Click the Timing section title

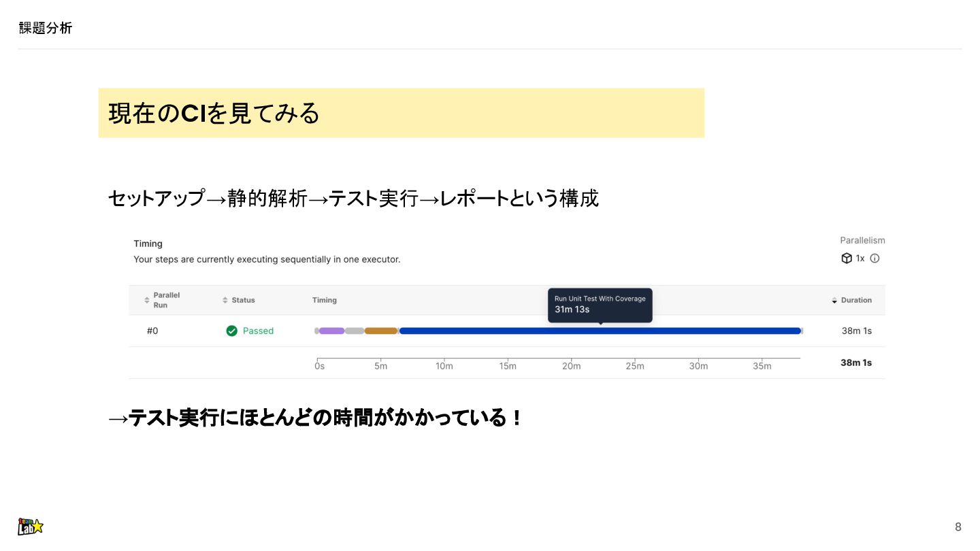[148, 244]
